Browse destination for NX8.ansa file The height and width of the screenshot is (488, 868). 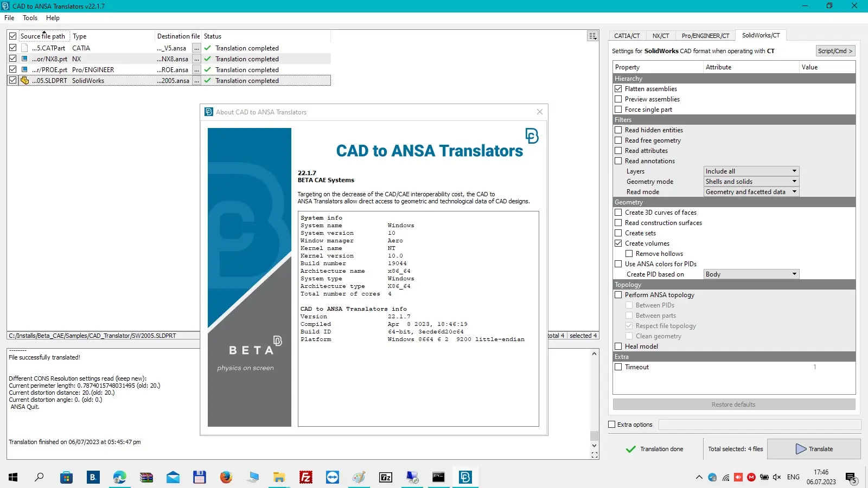196,59
